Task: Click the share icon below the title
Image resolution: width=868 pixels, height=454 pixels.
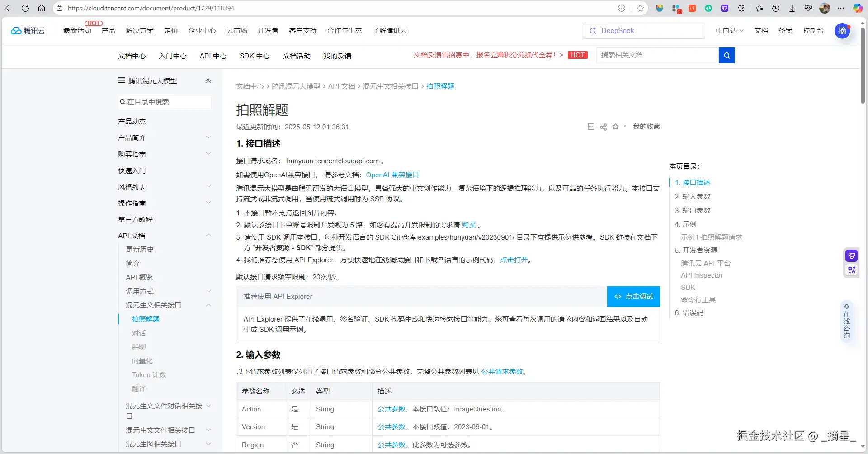Action: (603, 127)
